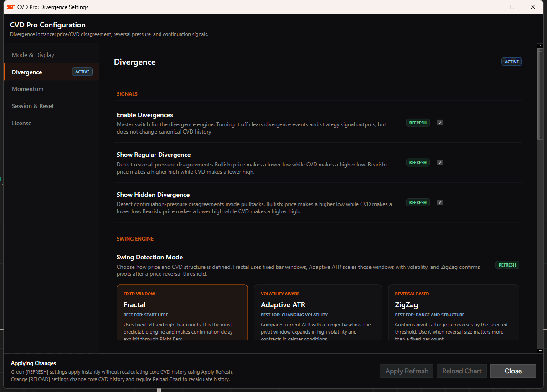Image resolution: width=547 pixels, height=392 pixels.
Task: Click the Reload Chart button
Action: point(462,371)
